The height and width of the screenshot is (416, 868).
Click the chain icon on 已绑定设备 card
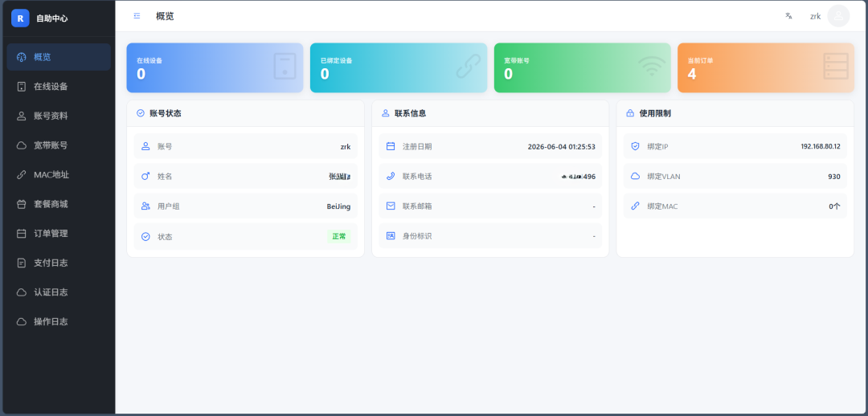click(x=469, y=67)
